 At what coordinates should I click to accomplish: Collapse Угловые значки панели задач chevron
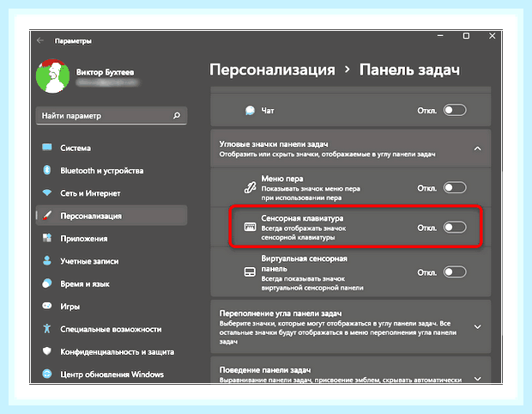click(477, 149)
